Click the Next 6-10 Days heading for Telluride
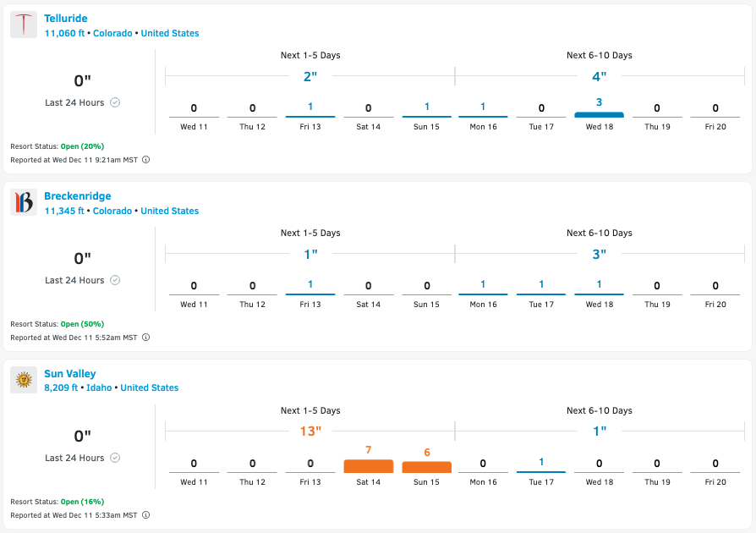 click(x=599, y=55)
